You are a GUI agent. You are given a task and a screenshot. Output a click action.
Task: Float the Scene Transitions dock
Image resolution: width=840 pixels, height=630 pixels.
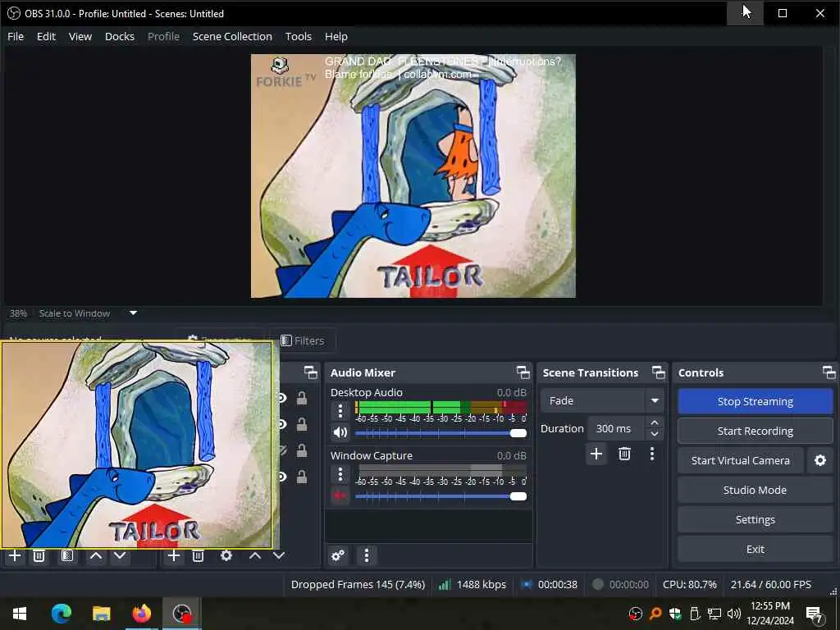pos(659,372)
